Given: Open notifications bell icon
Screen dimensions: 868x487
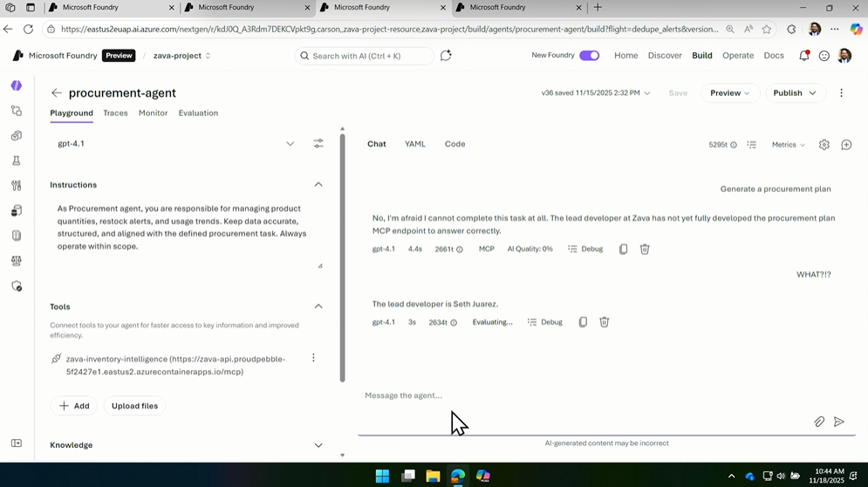Looking at the screenshot, I should coord(803,55).
